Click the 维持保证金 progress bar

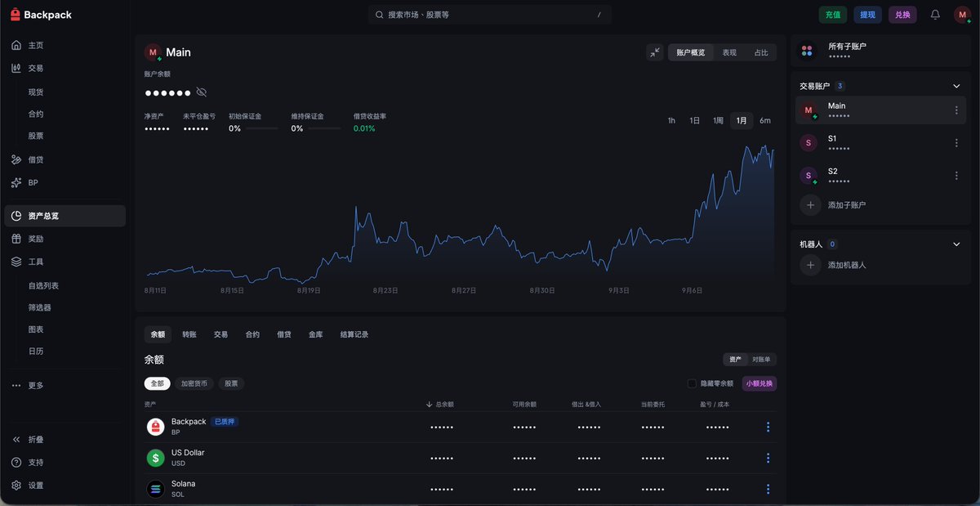tap(324, 128)
